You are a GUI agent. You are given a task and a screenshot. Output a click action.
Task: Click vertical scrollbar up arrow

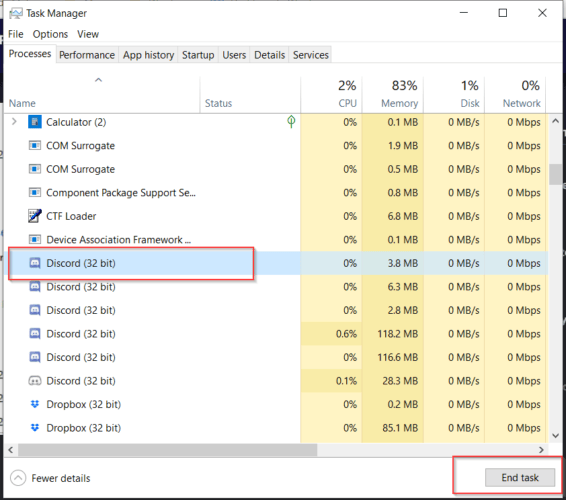tap(556, 121)
